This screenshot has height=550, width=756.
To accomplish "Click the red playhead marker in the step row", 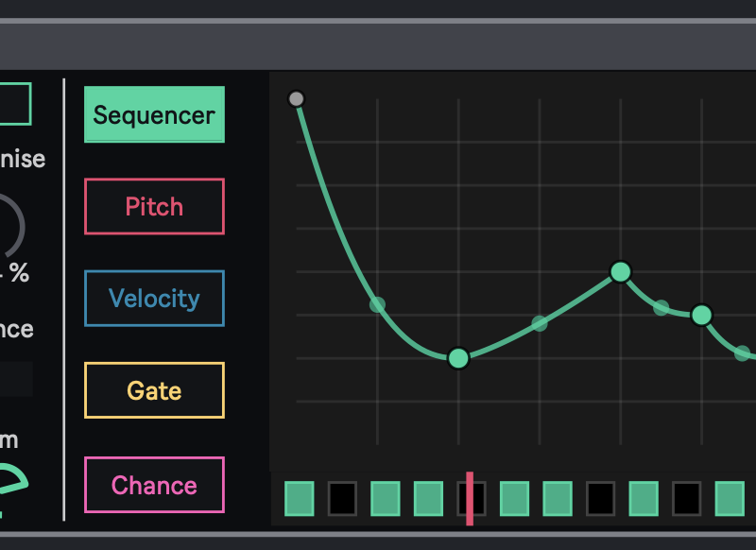I will pyautogui.click(x=470, y=498).
